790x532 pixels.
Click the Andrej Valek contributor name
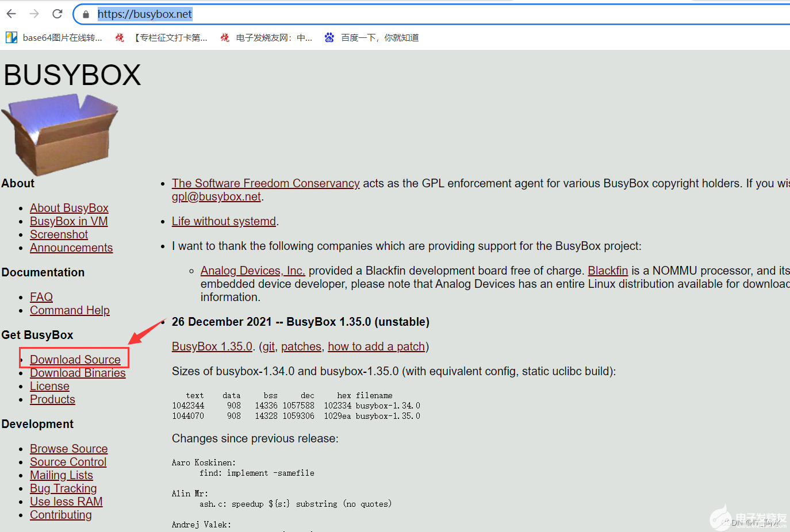(x=201, y=525)
